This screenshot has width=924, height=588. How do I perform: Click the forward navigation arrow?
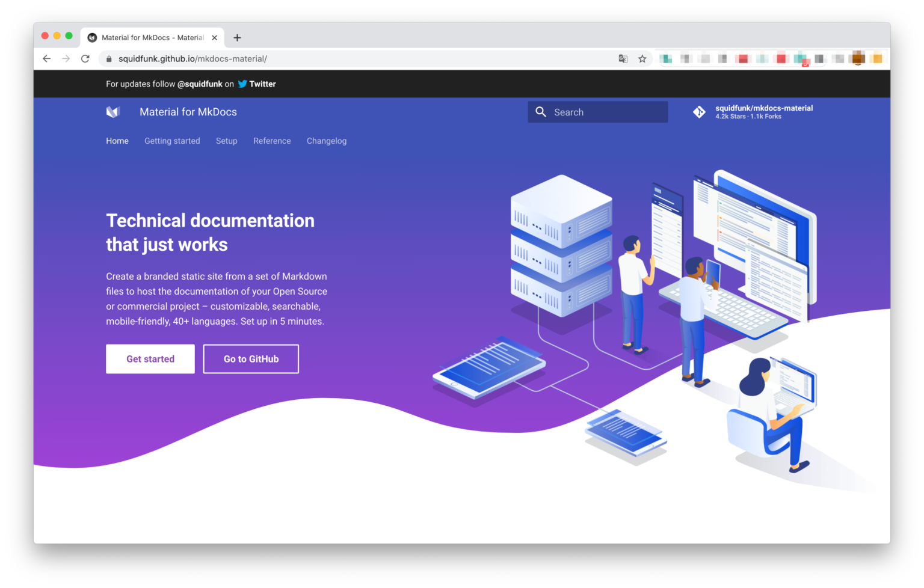coord(66,58)
